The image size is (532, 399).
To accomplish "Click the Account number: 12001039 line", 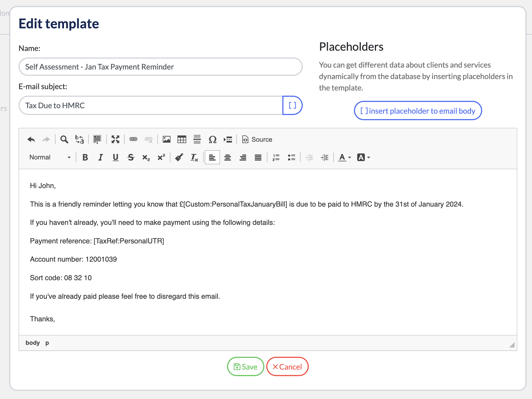I will 73,259.
